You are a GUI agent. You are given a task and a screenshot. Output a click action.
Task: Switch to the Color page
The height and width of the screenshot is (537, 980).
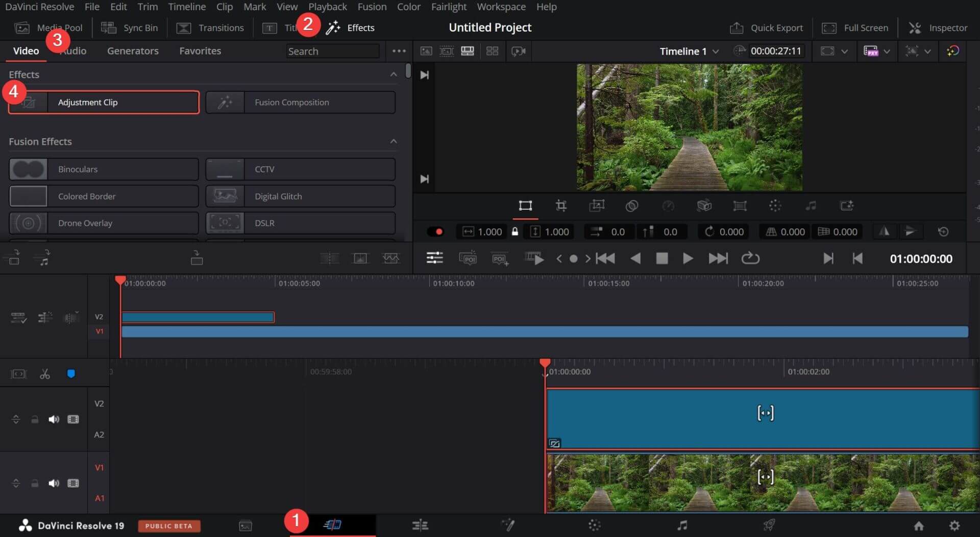tap(594, 525)
